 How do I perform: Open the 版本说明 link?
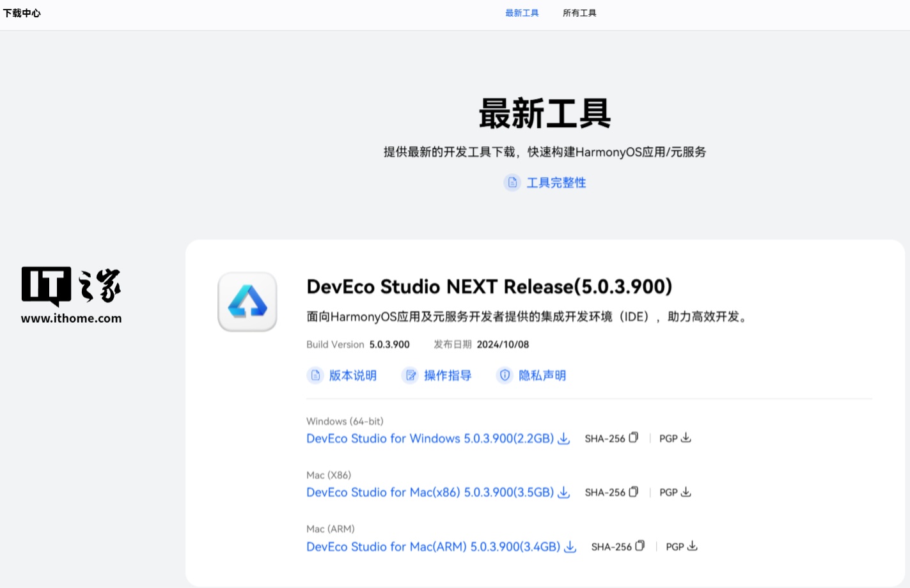(352, 375)
